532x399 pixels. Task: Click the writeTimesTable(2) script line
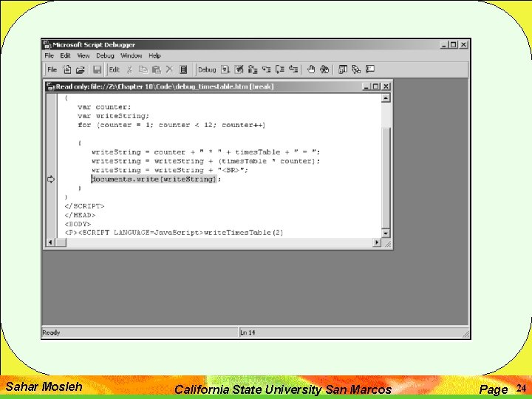[x=174, y=233]
